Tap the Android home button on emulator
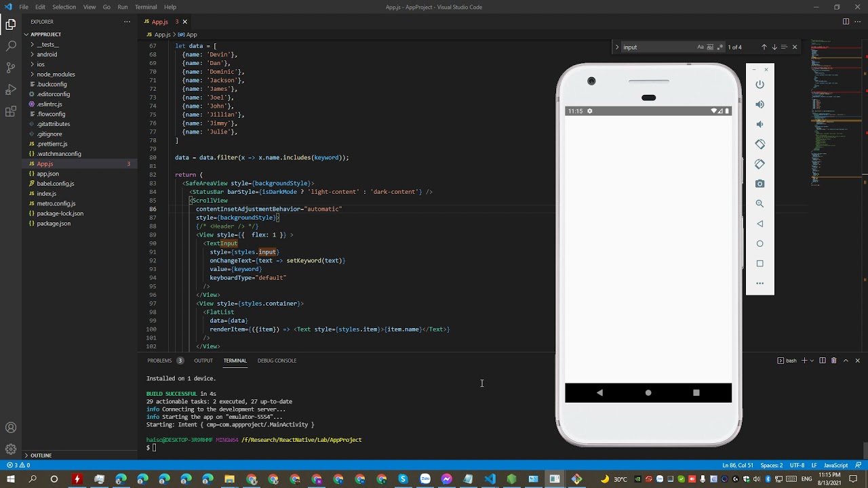This screenshot has height=488, width=868. click(648, 392)
